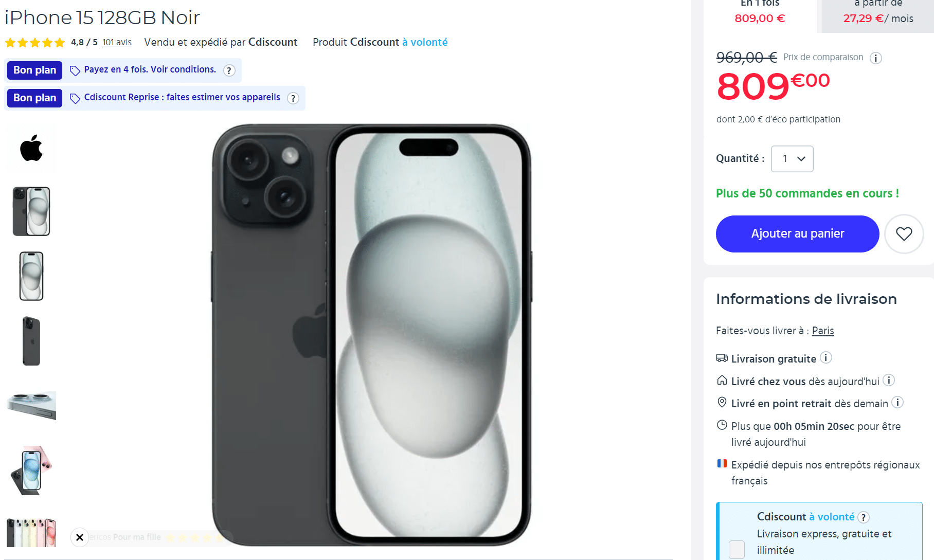The width and height of the screenshot is (934, 560).
Task: Show info about Livraison gratuite
Action: coord(825,358)
